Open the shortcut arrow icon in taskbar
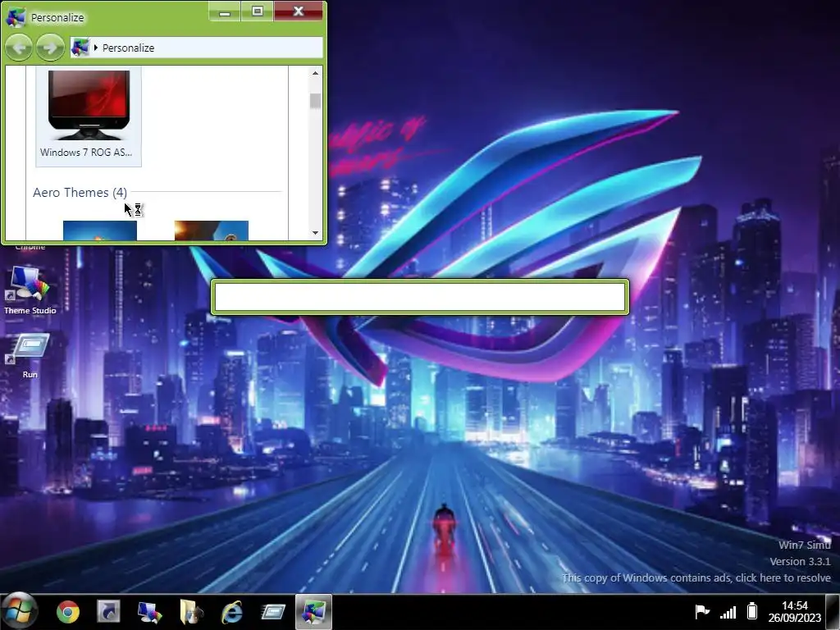Image resolution: width=840 pixels, height=630 pixels. [x=109, y=612]
